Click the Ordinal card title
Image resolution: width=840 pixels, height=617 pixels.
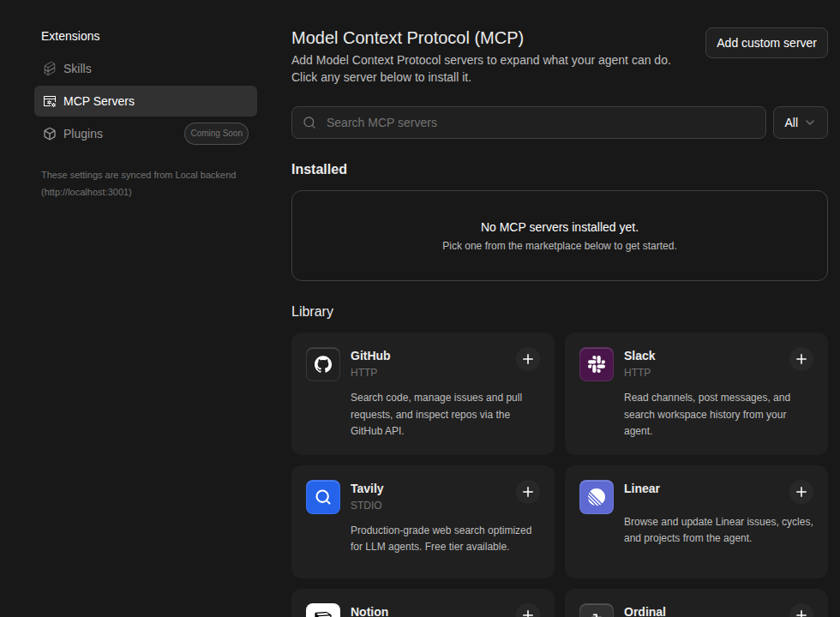point(645,611)
